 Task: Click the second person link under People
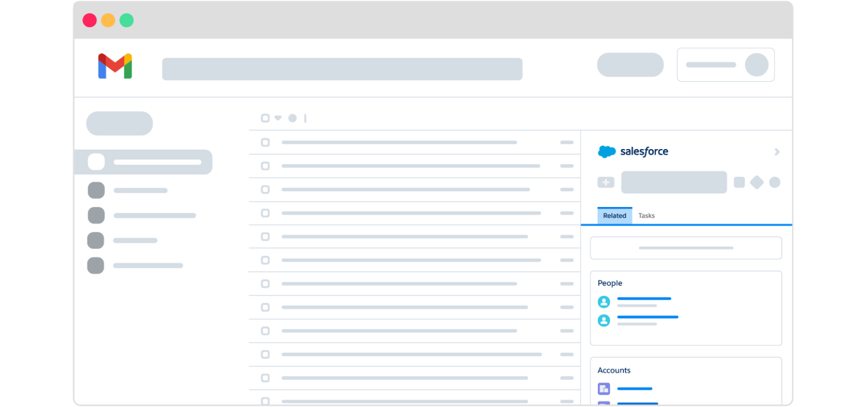(x=648, y=317)
